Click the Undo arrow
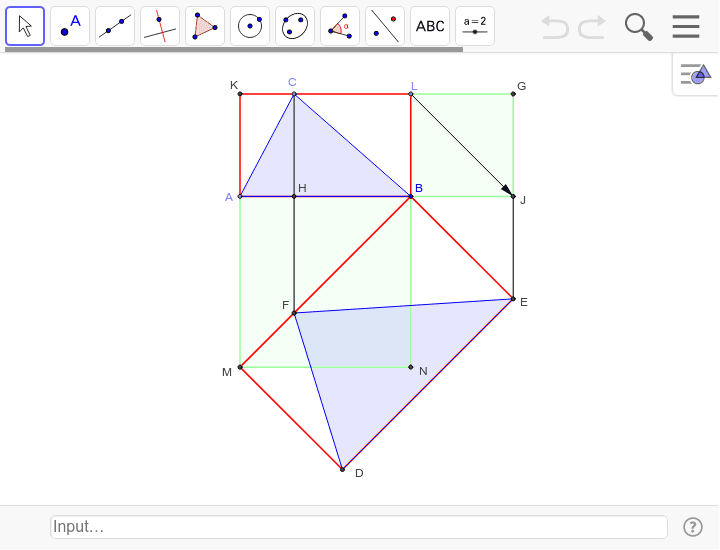 click(x=555, y=27)
